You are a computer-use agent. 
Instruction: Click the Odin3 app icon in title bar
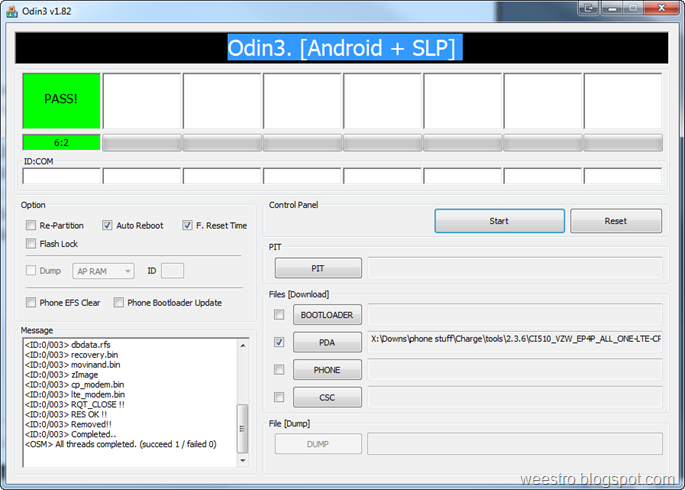point(12,11)
